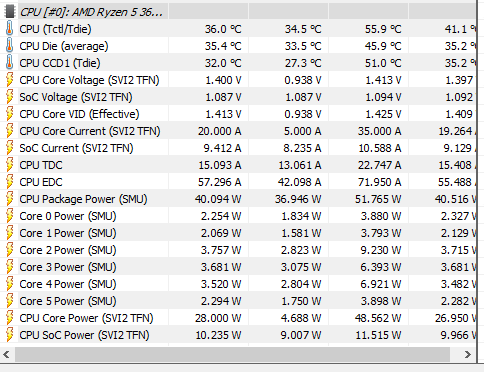Click the CPU chip icon in header row
Screen dimensions: 484x379
(10, 12)
